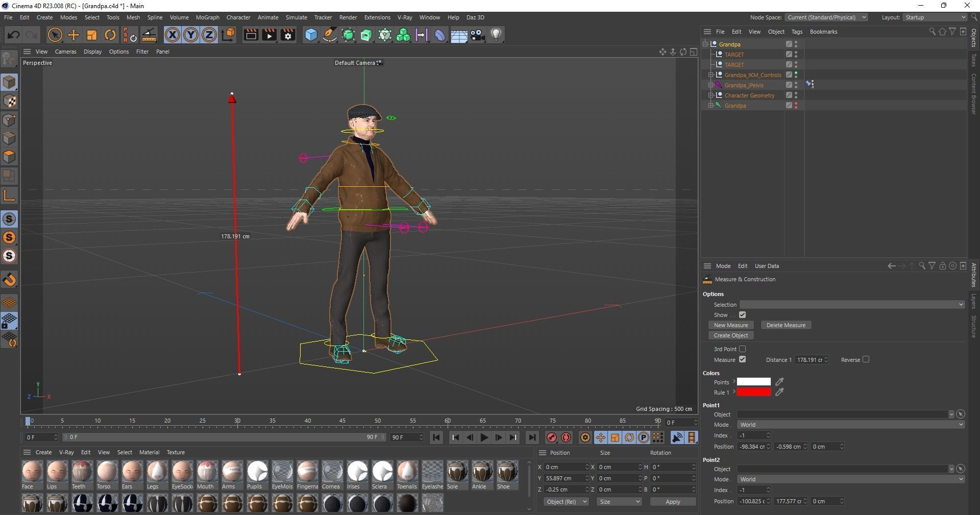Open the Selection dropdown in Options
This screenshot has width=980, height=515.
click(x=852, y=305)
